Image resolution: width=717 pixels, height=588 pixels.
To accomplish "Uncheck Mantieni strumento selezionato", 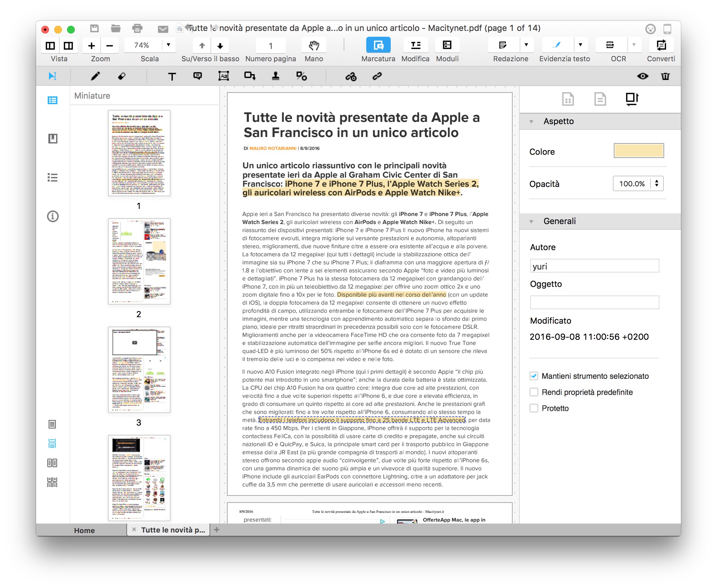I will (534, 376).
